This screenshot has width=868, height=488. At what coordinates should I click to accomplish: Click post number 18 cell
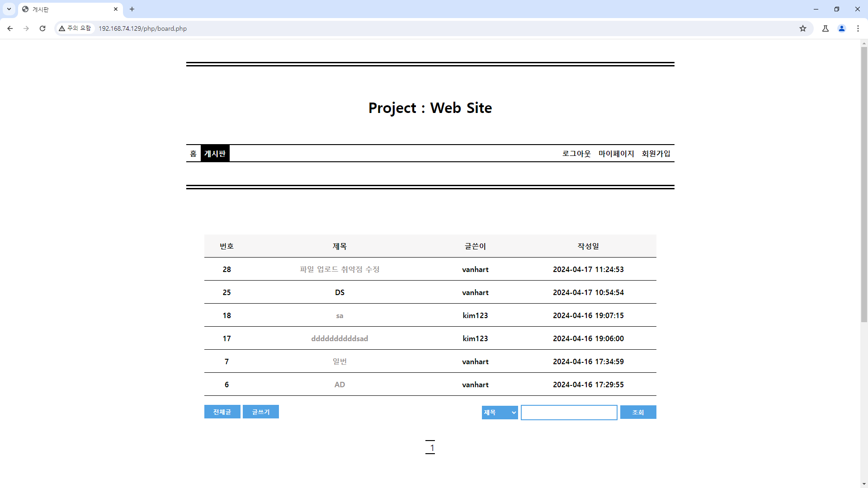click(x=227, y=315)
